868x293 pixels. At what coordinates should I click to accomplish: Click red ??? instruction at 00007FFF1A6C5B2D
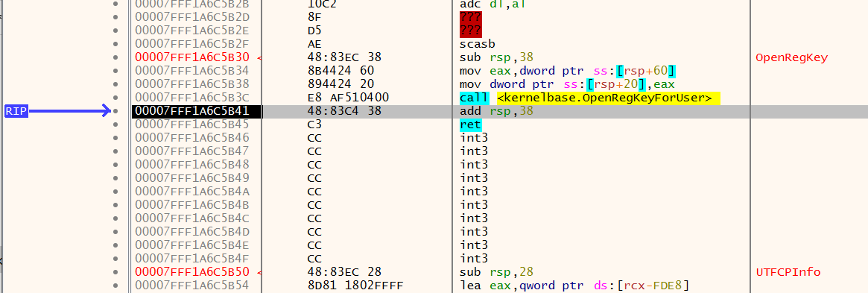(x=470, y=17)
